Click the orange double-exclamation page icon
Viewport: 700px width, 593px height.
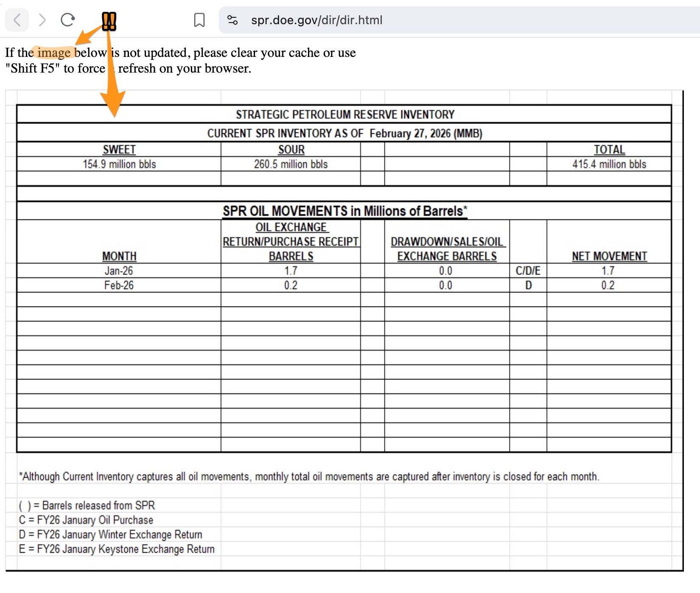(109, 20)
